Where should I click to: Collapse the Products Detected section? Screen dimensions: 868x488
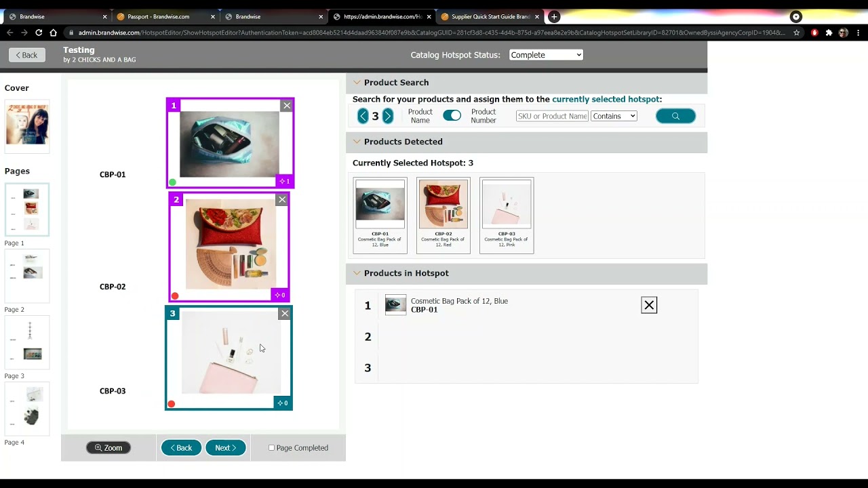tap(357, 142)
